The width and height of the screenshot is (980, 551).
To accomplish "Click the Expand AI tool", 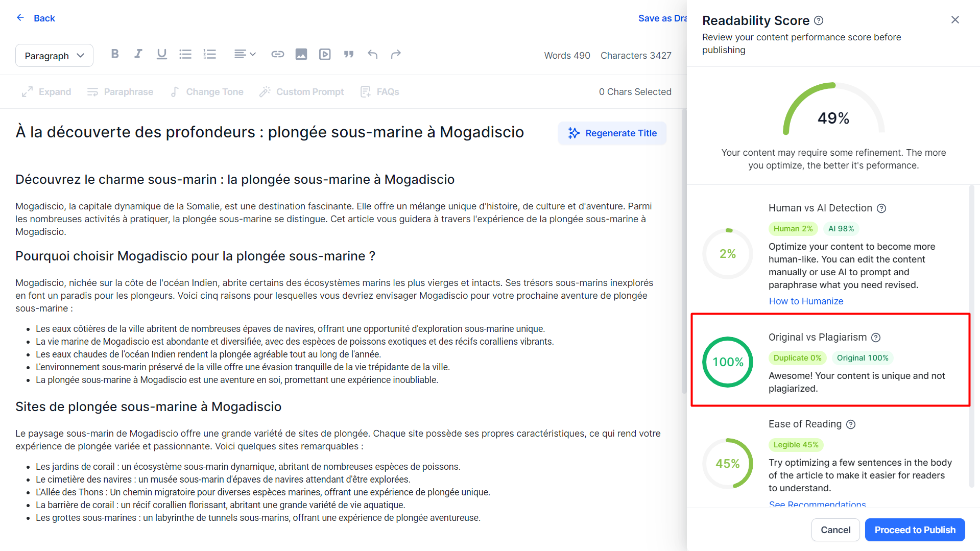I will [46, 92].
